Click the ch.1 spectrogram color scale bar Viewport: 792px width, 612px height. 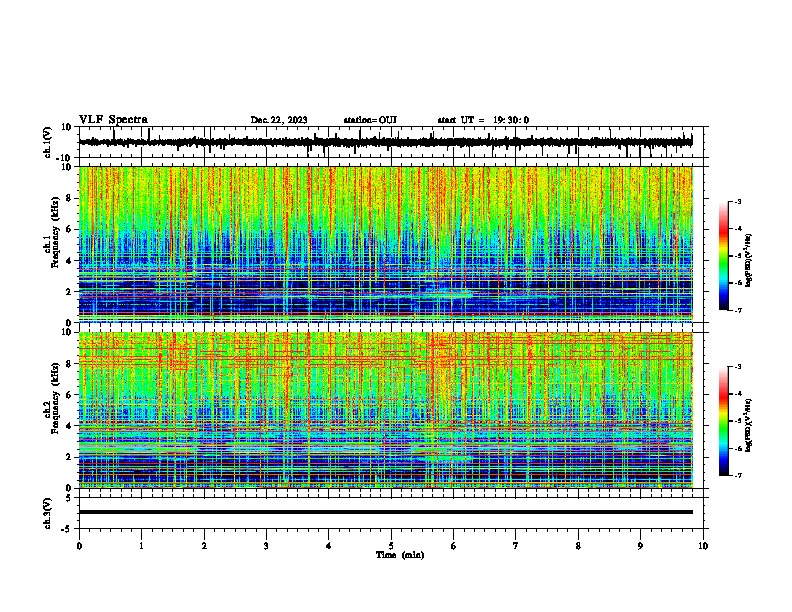tap(724, 256)
